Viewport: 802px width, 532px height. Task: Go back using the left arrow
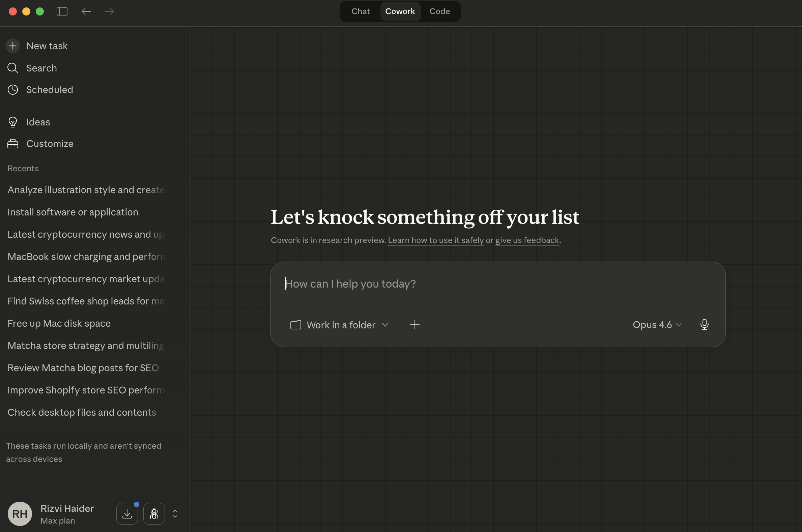pyautogui.click(x=86, y=11)
